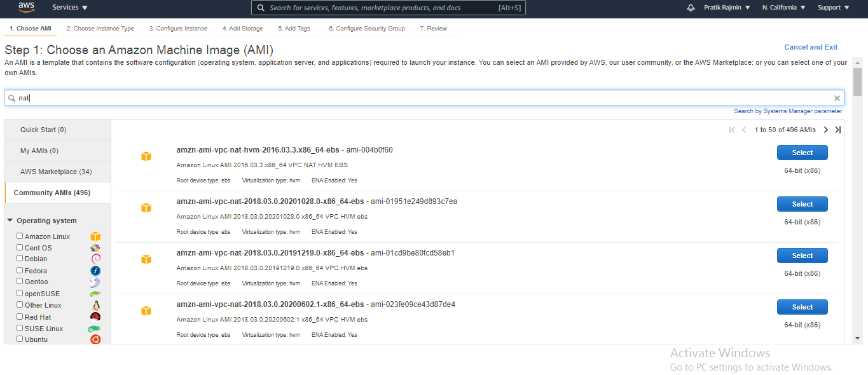The height and width of the screenshot is (375, 868).
Task: Enable the Other Linux filter checkbox
Action: pos(20,305)
